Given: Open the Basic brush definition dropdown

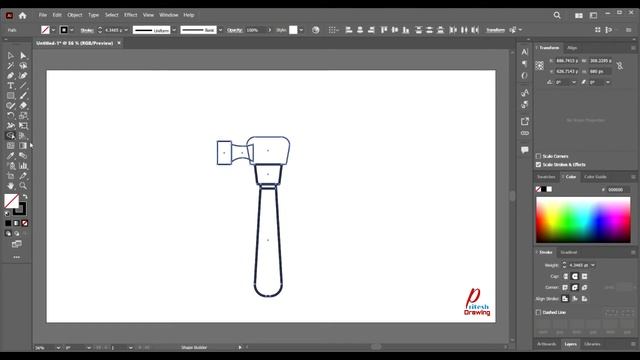Looking at the screenshot, I should pos(220,30).
